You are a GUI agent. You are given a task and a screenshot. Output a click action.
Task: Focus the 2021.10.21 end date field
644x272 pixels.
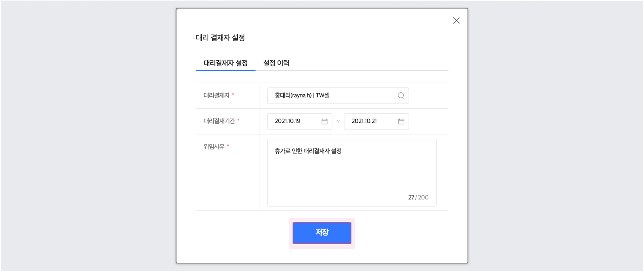click(370, 121)
